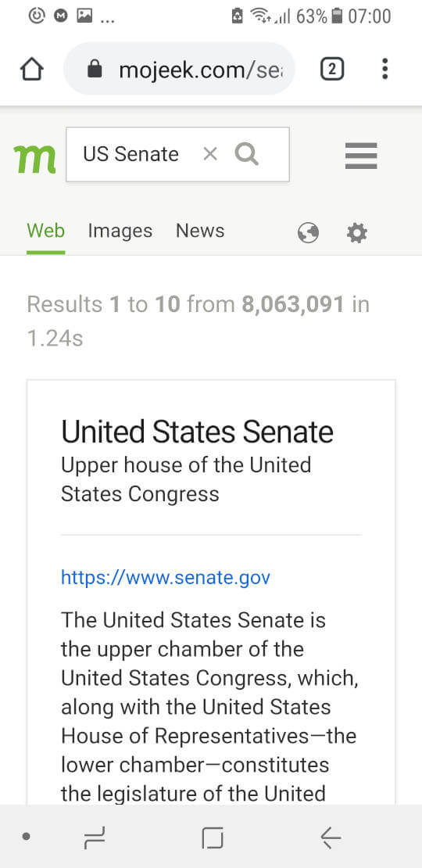
Task: Open the globe region selector
Action: pyautogui.click(x=308, y=233)
